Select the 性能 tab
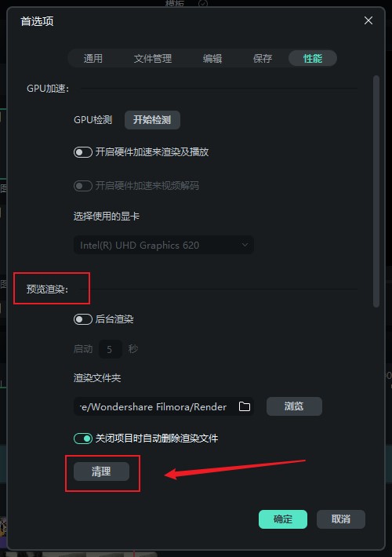 coord(313,58)
